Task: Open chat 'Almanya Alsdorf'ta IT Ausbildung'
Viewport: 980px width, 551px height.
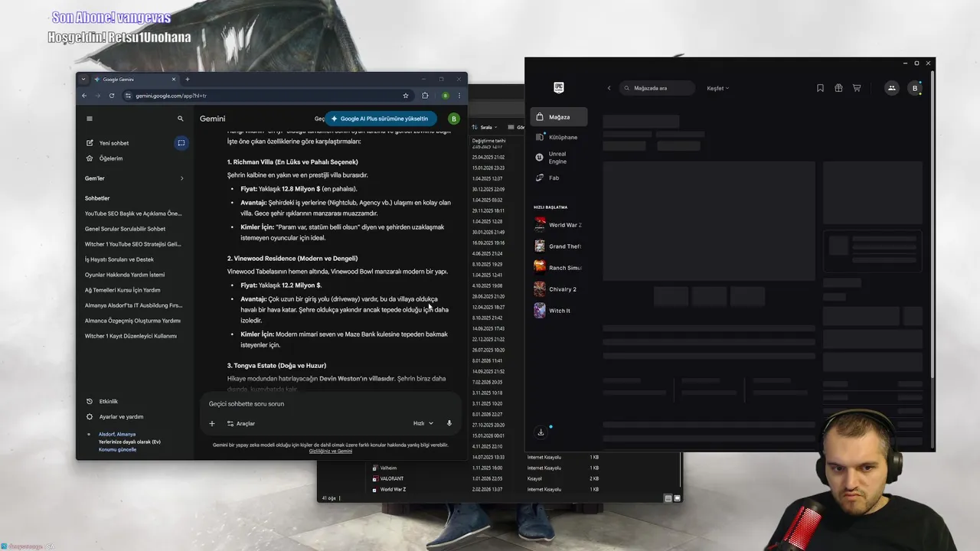Action: point(133,305)
